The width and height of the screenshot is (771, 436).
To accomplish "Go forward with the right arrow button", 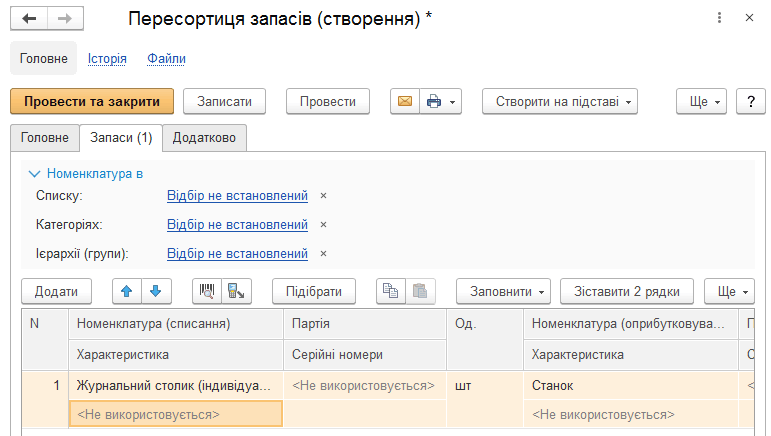I will click(65, 19).
